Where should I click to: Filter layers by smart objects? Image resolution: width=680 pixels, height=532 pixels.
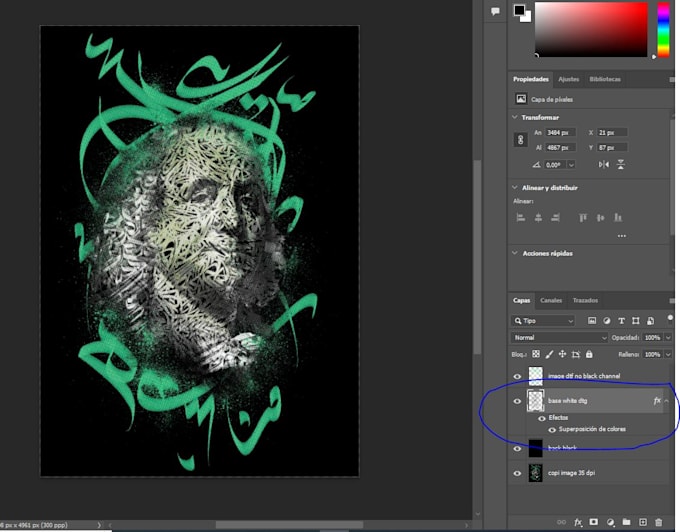(650, 321)
